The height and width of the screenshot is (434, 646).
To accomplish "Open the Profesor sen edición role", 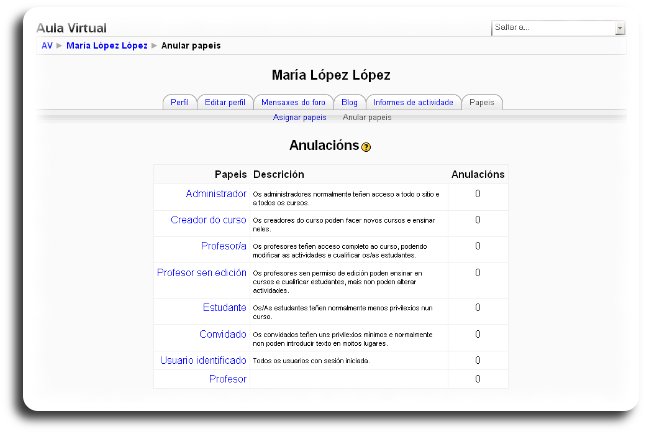I will point(202,272).
